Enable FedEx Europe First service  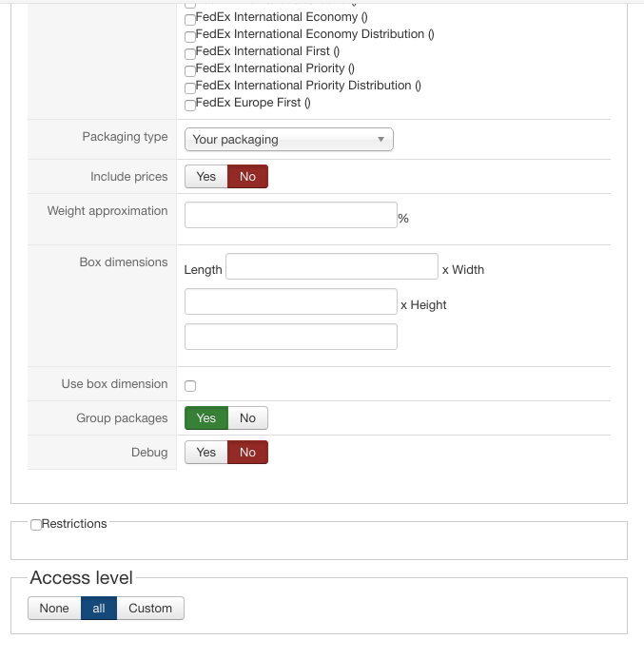190,105
